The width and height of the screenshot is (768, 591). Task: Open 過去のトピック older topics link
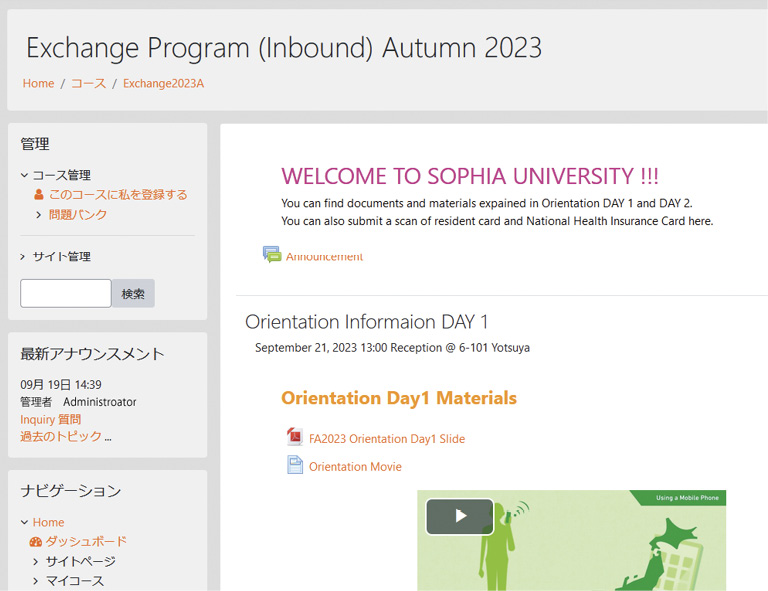point(61,436)
